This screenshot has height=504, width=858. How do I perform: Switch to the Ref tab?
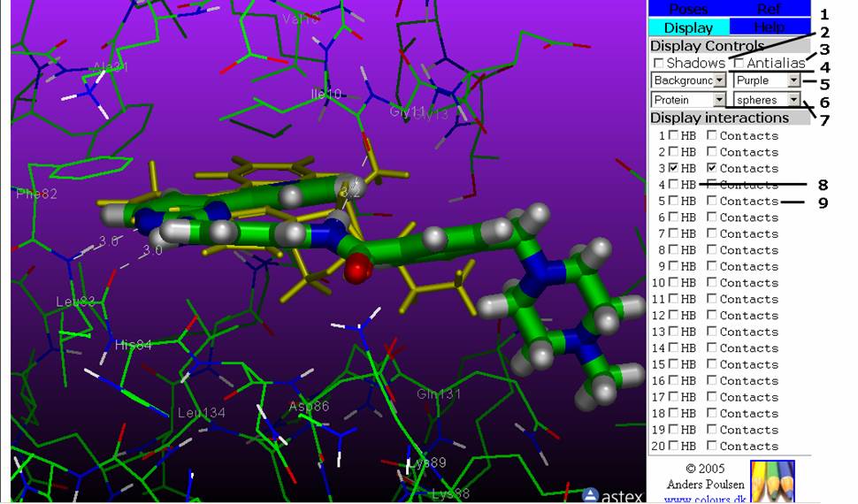click(770, 8)
